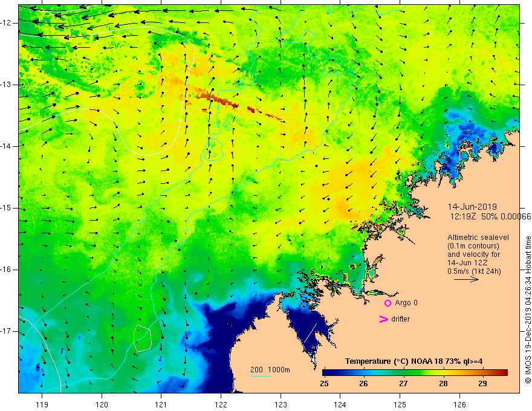Click the -13 latitude axis label
This screenshot has width=532, height=411.
tap(7, 85)
